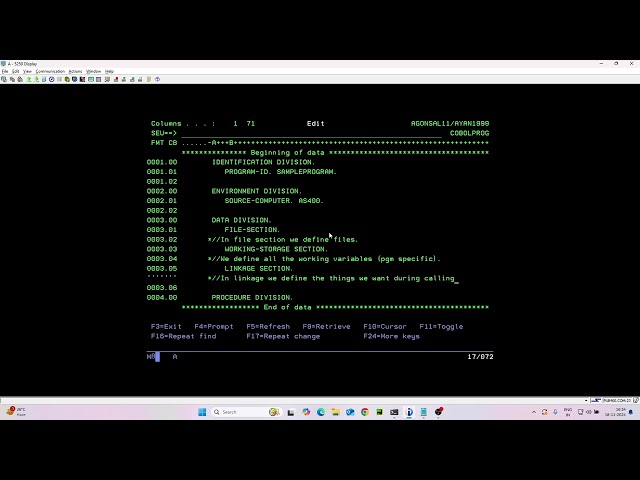Click the DATA DIVISION line
Viewport: 640px width, 480px height.
241,220
